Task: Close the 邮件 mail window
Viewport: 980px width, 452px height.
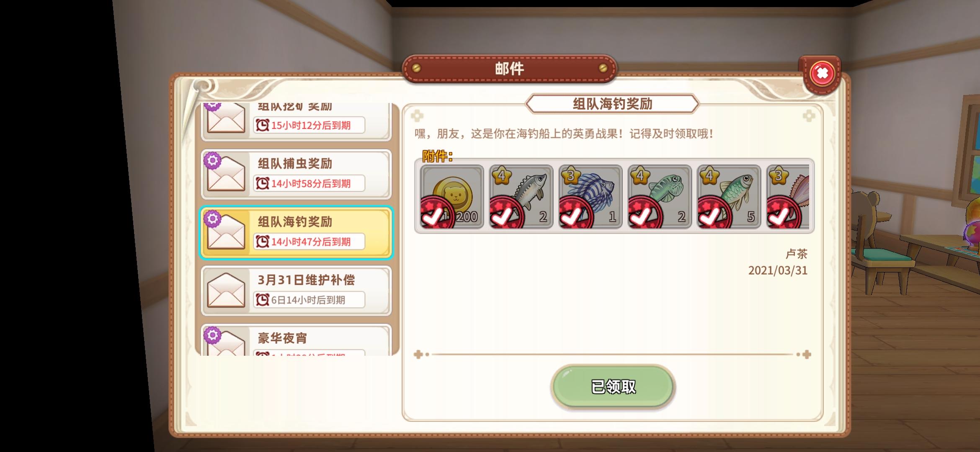Action: click(822, 74)
